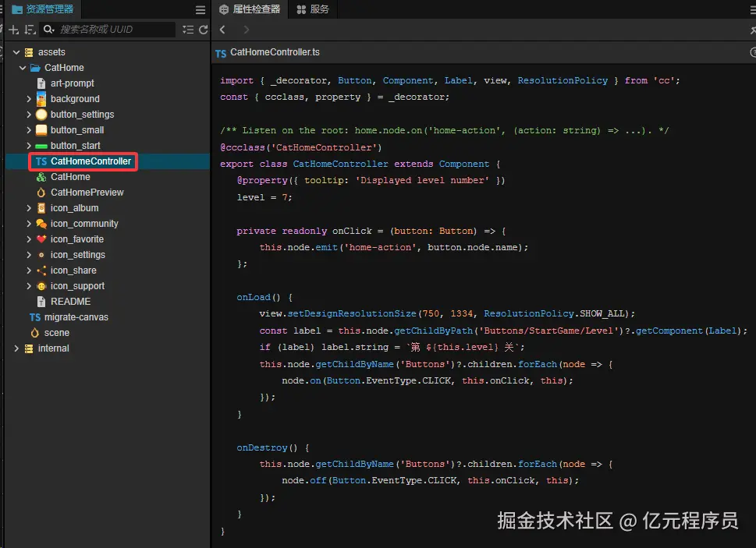Click the button_settings yellow circle icon
Image resolution: width=756 pixels, height=548 pixels.
(41, 115)
